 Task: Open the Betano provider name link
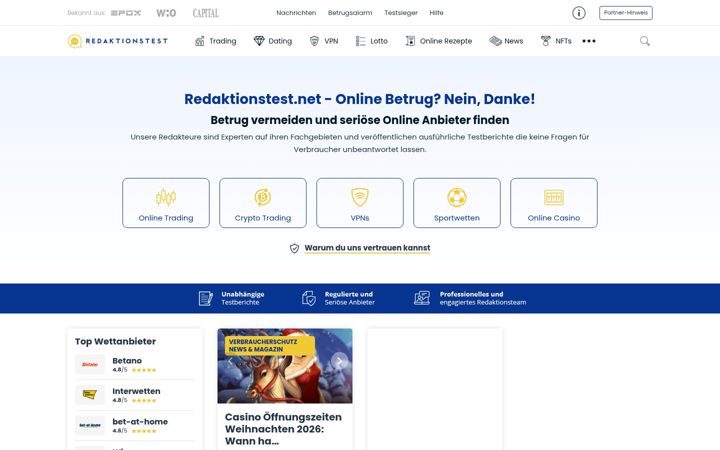click(x=127, y=361)
